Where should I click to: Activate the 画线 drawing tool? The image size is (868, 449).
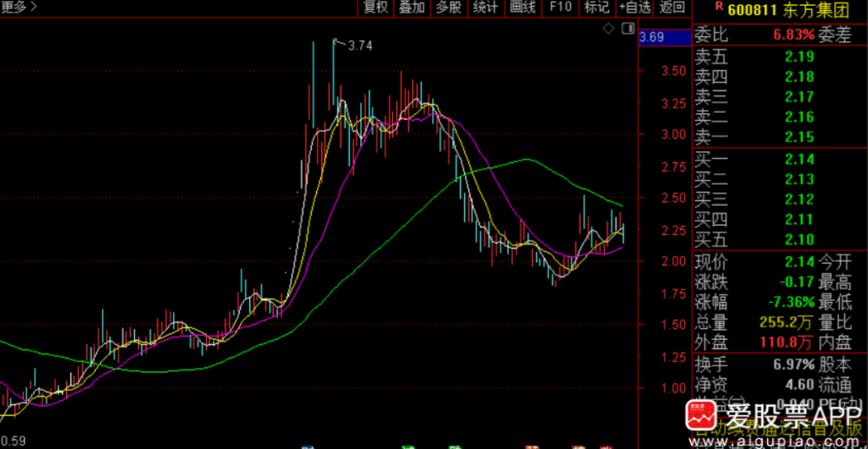523,7
